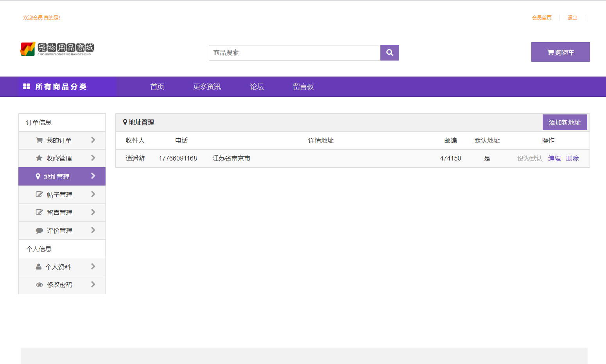The width and height of the screenshot is (606, 364).
Task: Click the 会员首页 link
Action: (542, 18)
